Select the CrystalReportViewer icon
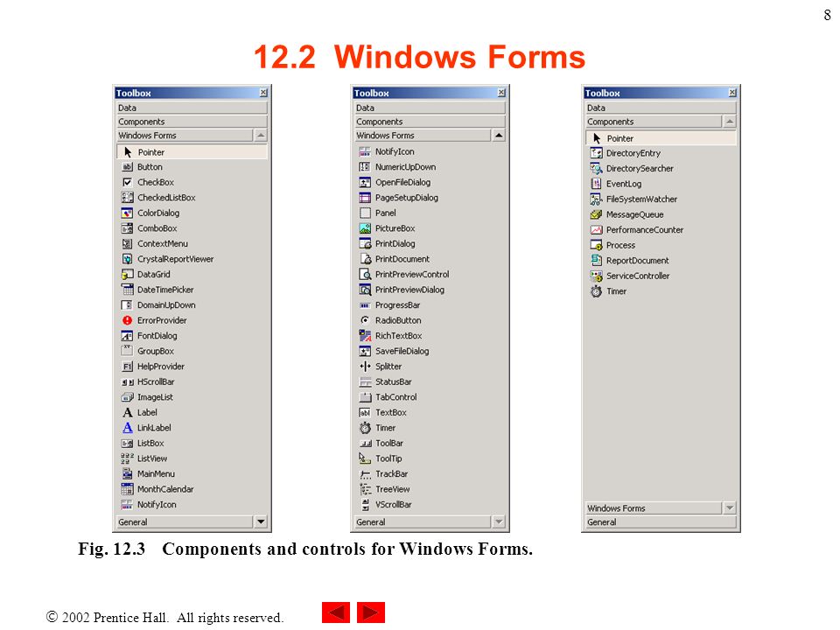 127,259
